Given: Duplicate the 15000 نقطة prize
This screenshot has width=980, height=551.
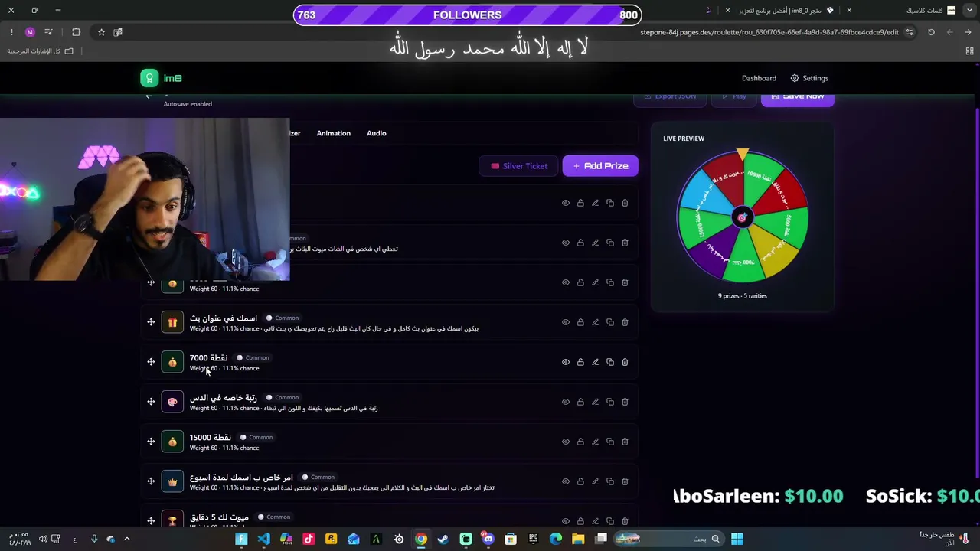Looking at the screenshot, I should click(610, 442).
